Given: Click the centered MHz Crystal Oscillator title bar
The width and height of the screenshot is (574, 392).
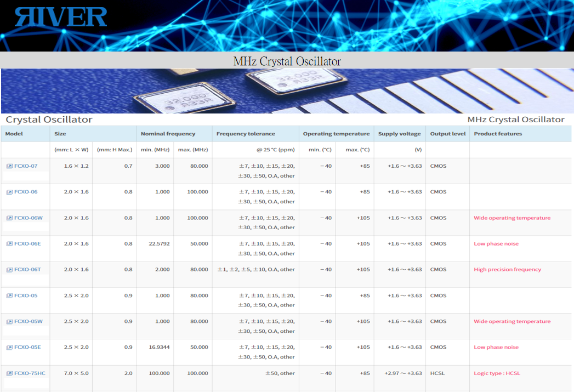Looking at the screenshot, I should point(287,61).
